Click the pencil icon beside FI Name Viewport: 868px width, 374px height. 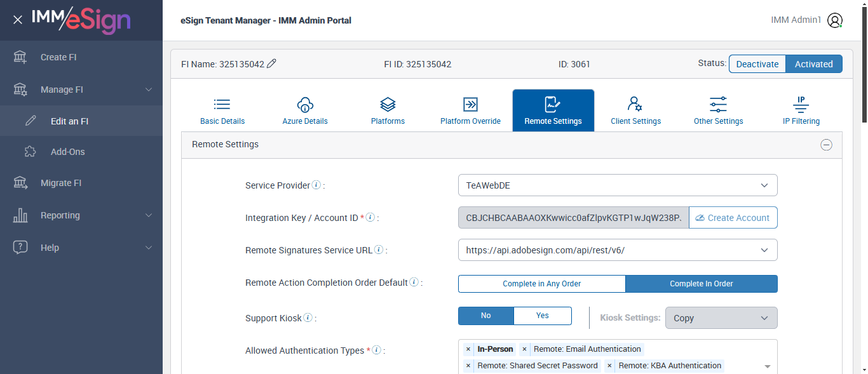(x=272, y=63)
